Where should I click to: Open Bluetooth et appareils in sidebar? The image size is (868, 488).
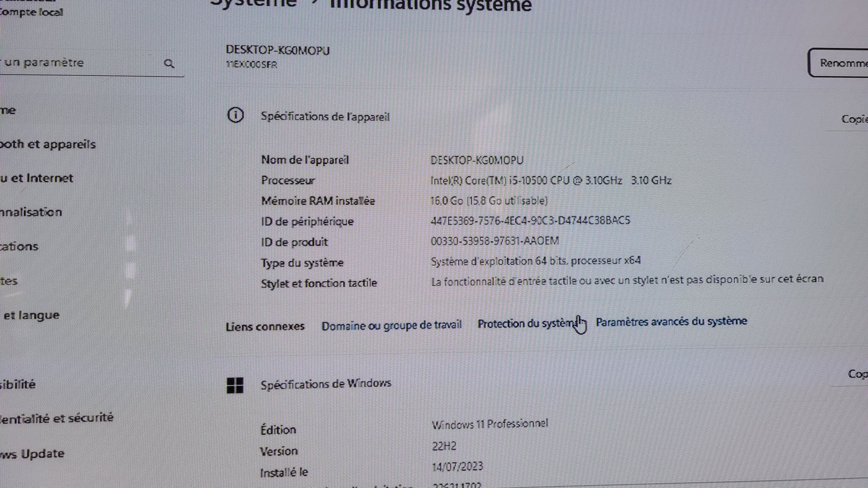pos(47,144)
